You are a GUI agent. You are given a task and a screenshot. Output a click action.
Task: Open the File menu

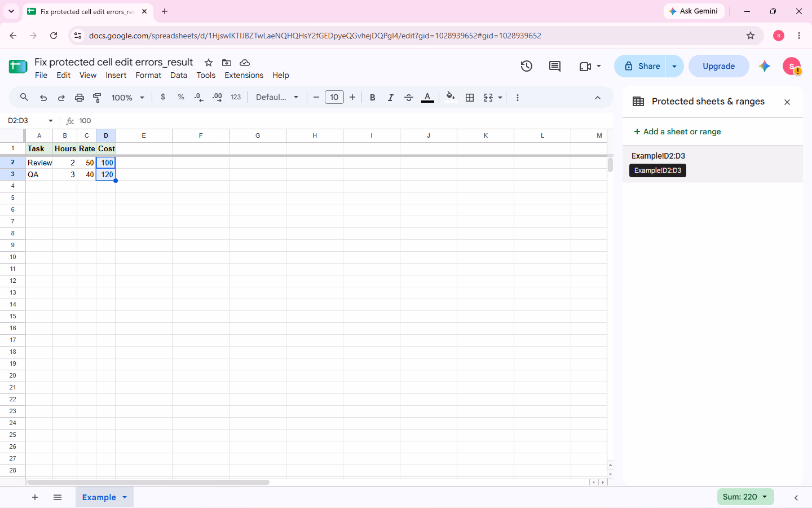pos(41,75)
